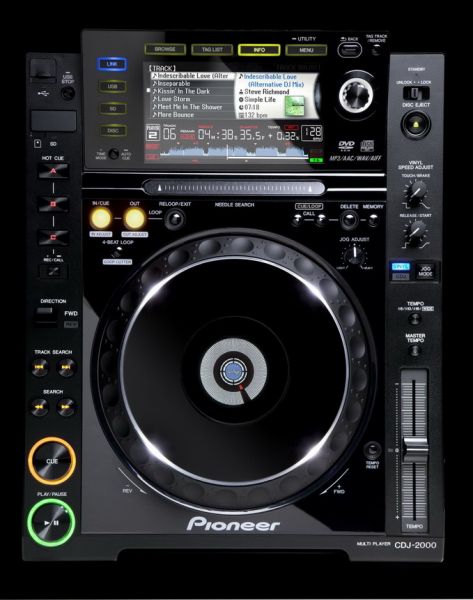The height and width of the screenshot is (600, 473).
Task: Set loop out point with OUT button
Action: [x=135, y=218]
